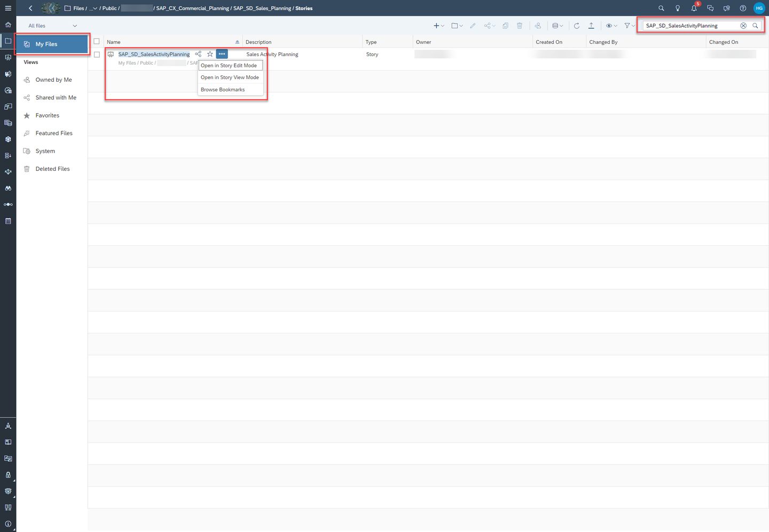Select the SAP_SD_SalesActivityPlanning row checkbox
The image size is (769, 532).
tap(97, 54)
